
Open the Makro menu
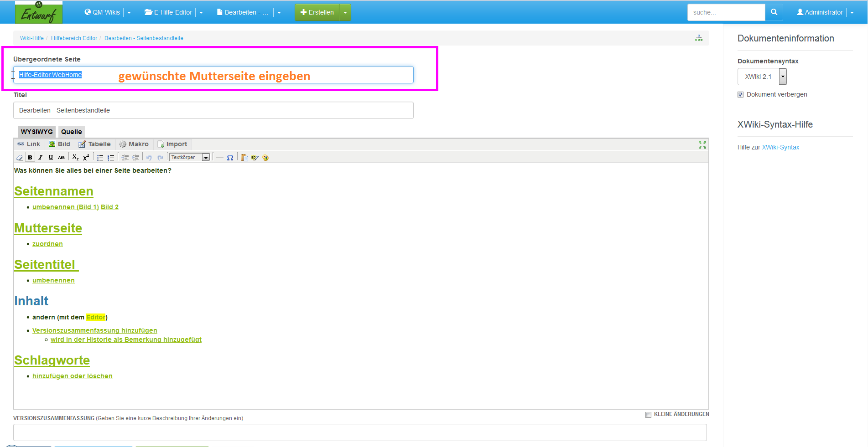click(x=134, y=144)
